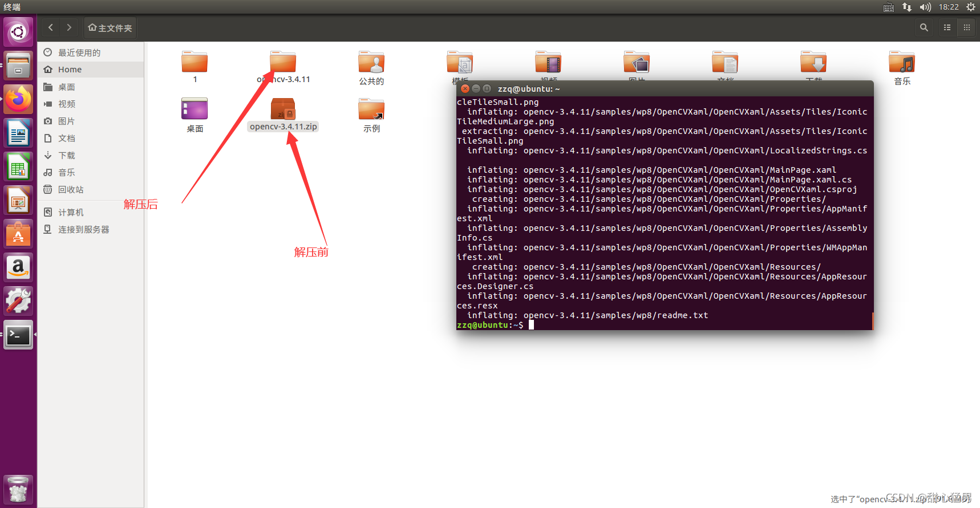Open 音乐 in the sidebar
980x508 pixels.
pos(91,172)
